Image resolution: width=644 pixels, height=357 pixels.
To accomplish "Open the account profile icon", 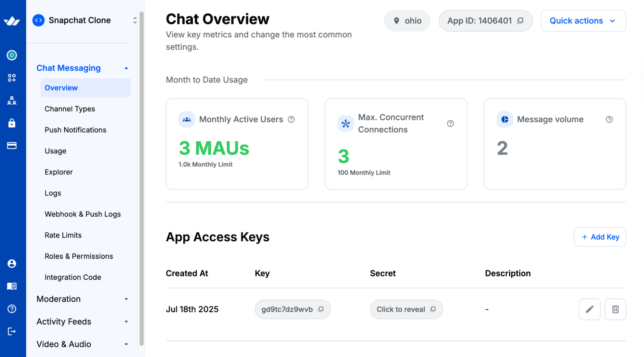I will tap(12, 264).
